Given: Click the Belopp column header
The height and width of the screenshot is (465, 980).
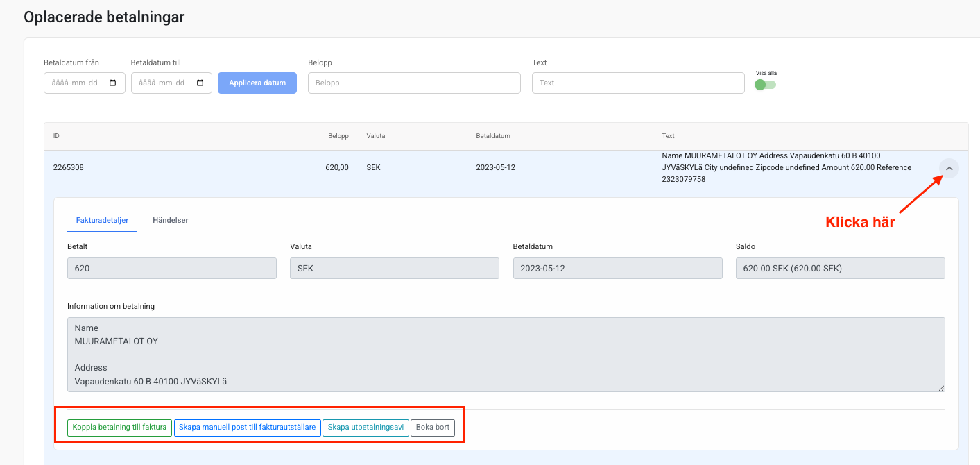Looking at the screenshot, I should (338, 136).
